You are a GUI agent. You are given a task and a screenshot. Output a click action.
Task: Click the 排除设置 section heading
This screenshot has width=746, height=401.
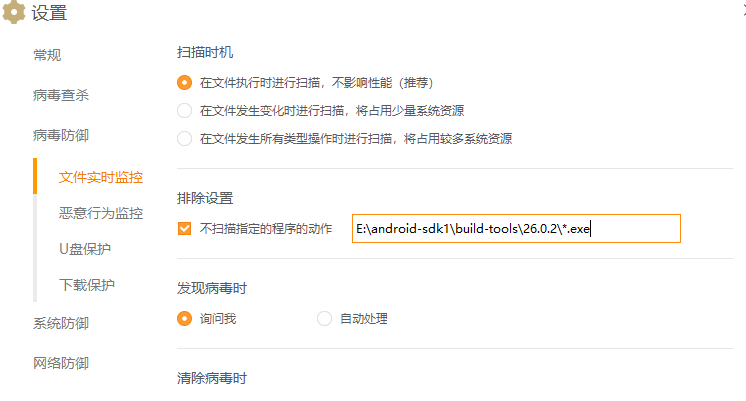click(205, 198)
